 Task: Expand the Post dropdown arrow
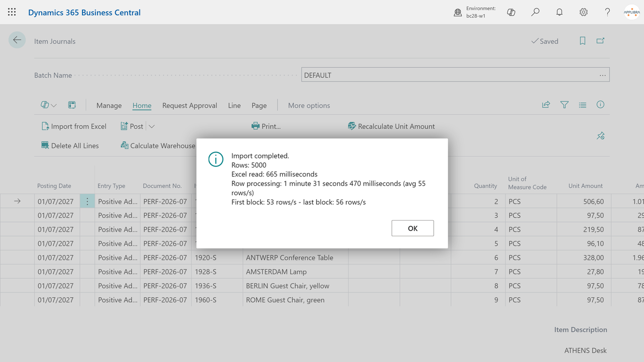pyautogui.click(x=151, y=127)
